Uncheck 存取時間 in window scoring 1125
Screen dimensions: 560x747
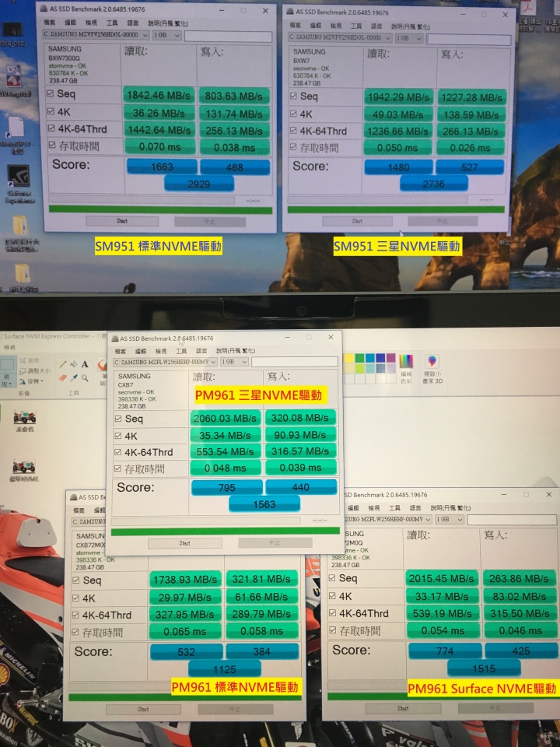pyautogui.click(x=75, y=632)
